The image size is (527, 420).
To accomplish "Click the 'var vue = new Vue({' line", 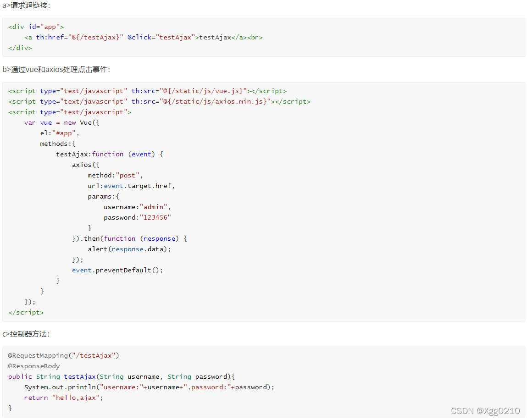I will pos(62,122).
